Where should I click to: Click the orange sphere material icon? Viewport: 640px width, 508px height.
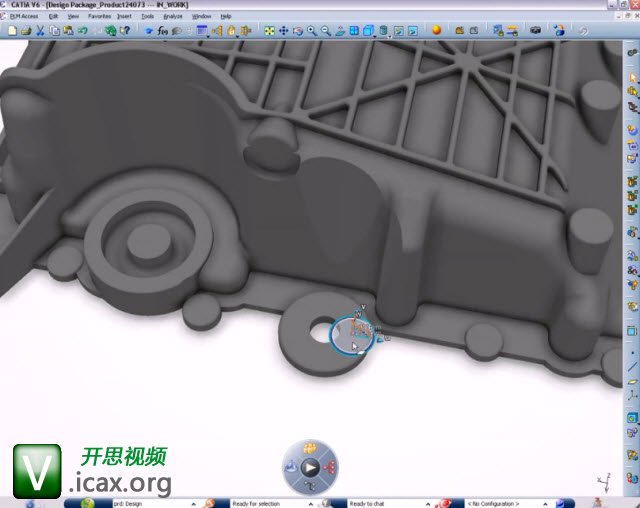(x=436, y=30)
